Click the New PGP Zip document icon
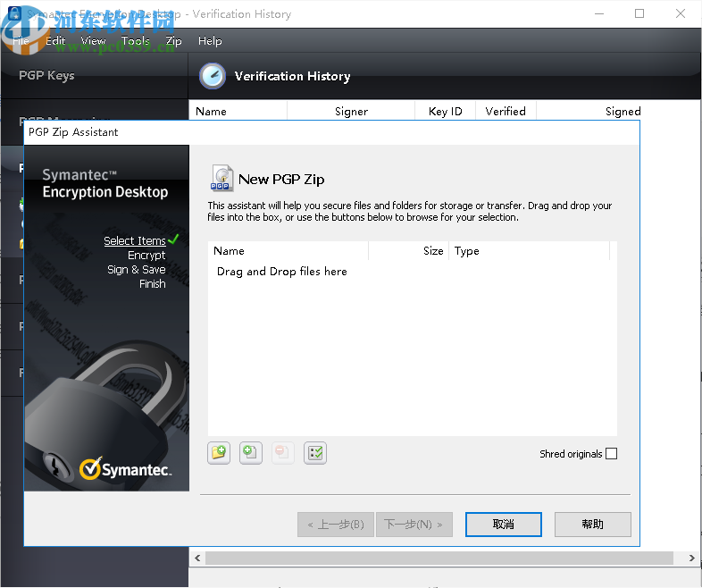 222,178
